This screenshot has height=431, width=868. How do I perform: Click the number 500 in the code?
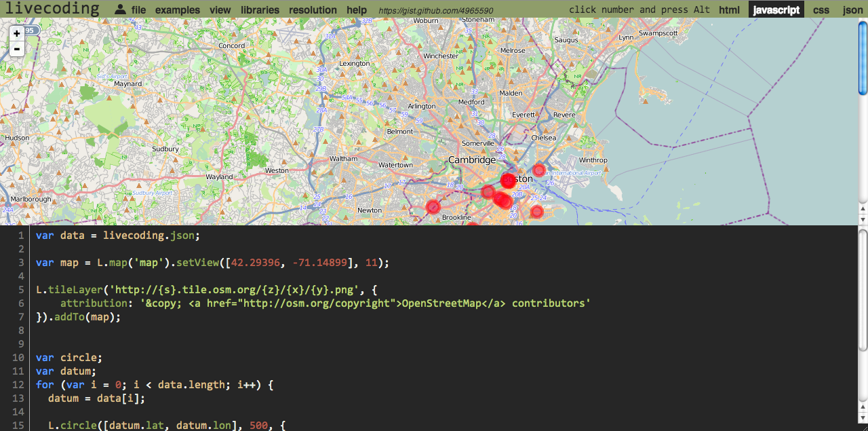coord(258,426)
